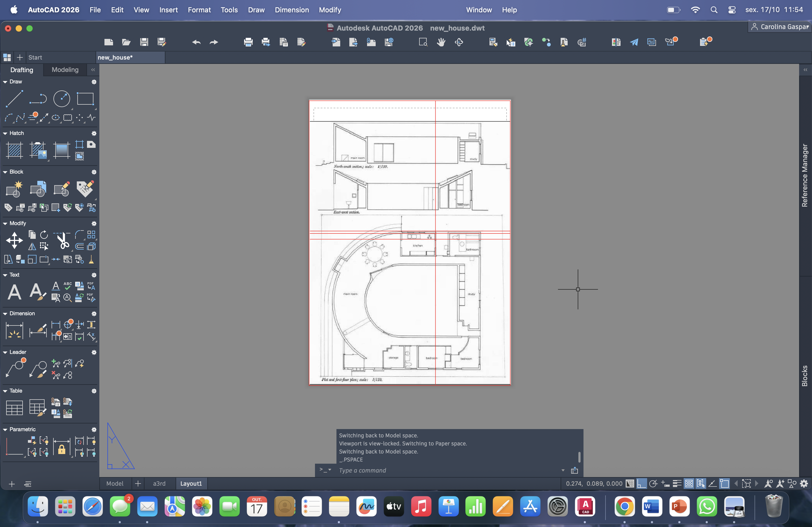Toggle Ortho mode in status bar
This screenshot has height=527, width=812.
coord(641,483)
